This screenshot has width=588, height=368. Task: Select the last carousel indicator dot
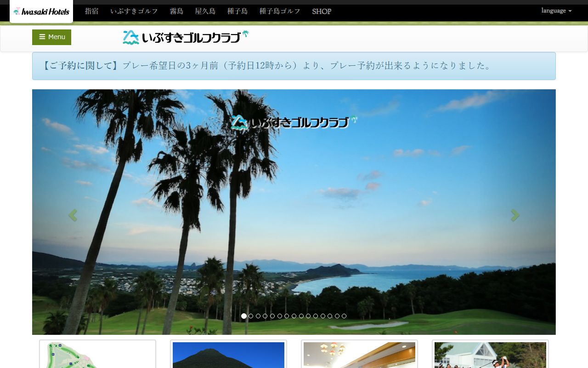point(344,316)
